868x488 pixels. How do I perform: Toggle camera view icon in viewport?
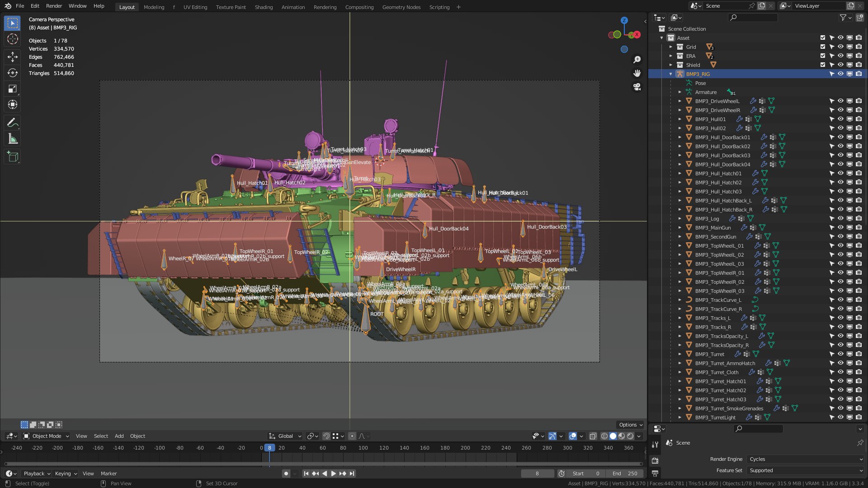coord(637,87)
